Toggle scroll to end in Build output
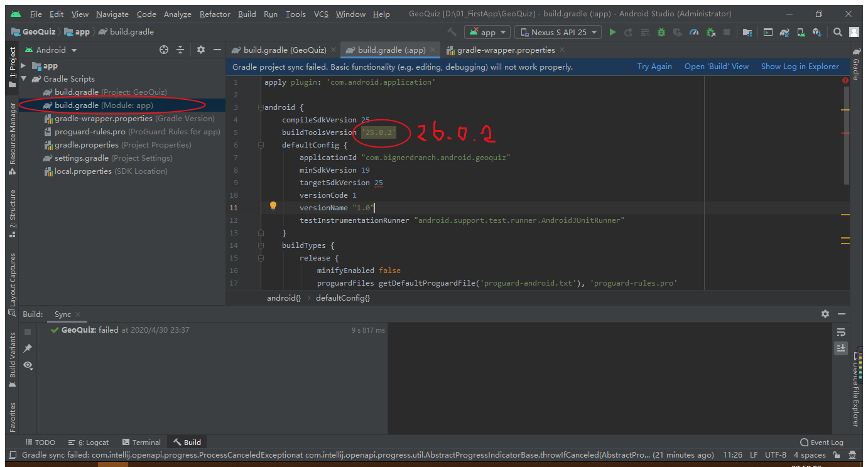This screenshot has width=868, height=467. 841,348
